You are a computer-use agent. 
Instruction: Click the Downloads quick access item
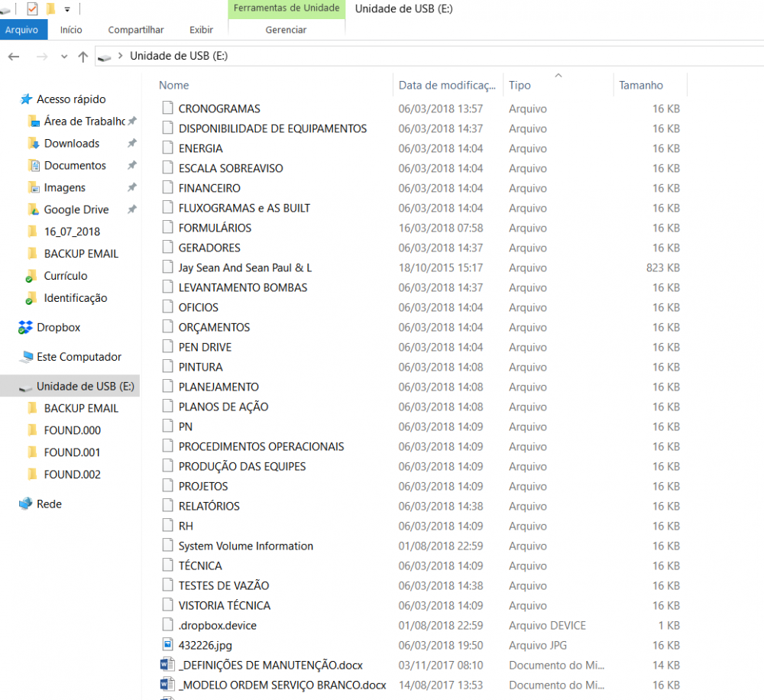[x=71, y=144]
